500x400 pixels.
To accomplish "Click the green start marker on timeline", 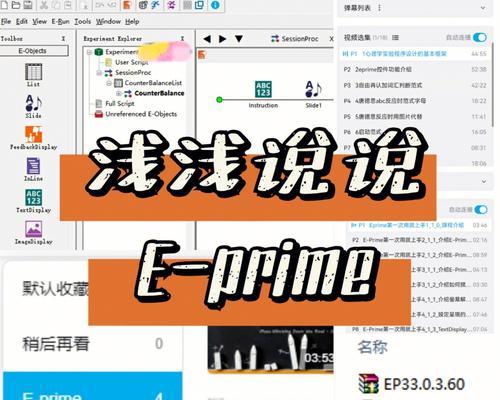I will tap(219, 99).
